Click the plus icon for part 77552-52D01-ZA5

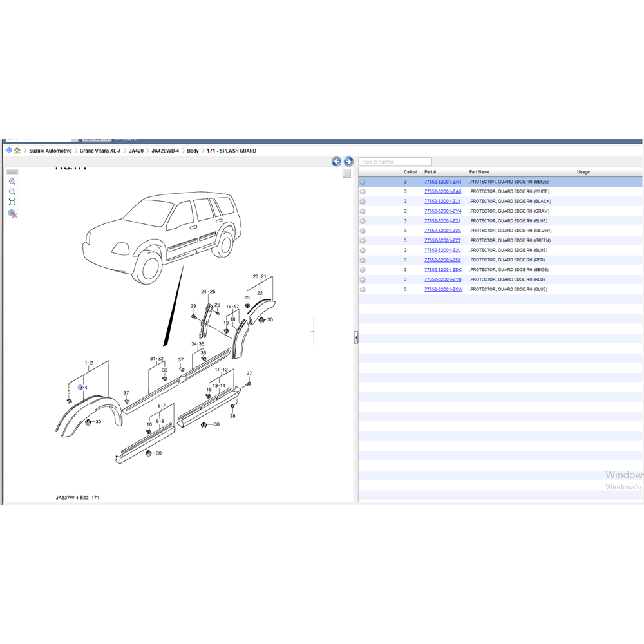[363, 192]
